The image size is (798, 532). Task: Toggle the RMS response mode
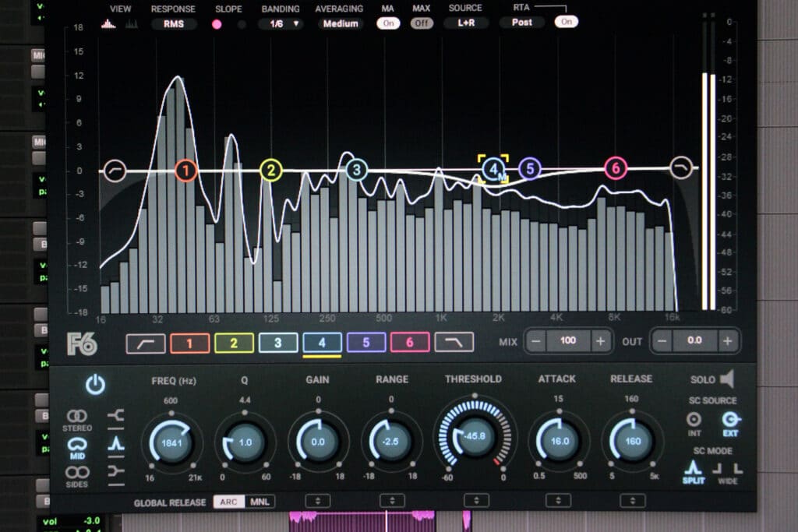pos(174,24)
